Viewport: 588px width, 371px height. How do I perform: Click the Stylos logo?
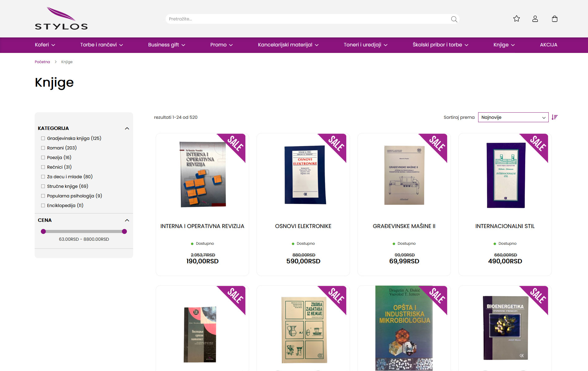tap(61, 19)
